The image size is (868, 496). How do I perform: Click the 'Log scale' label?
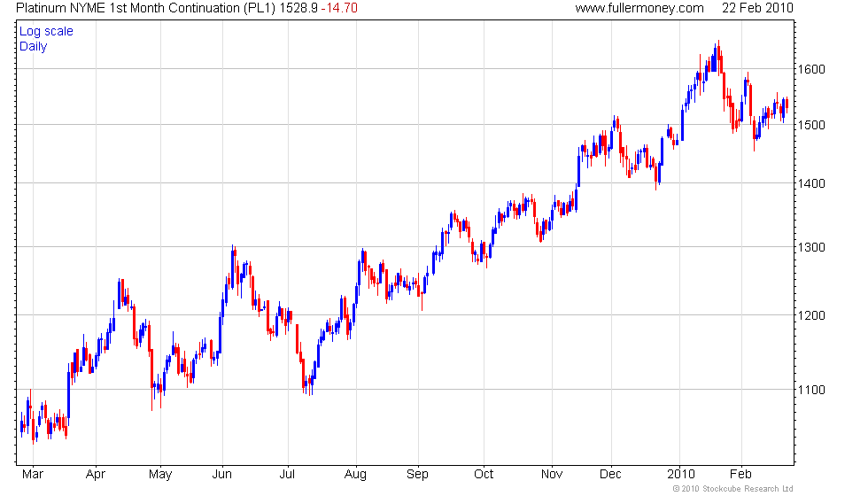point(46,32)
